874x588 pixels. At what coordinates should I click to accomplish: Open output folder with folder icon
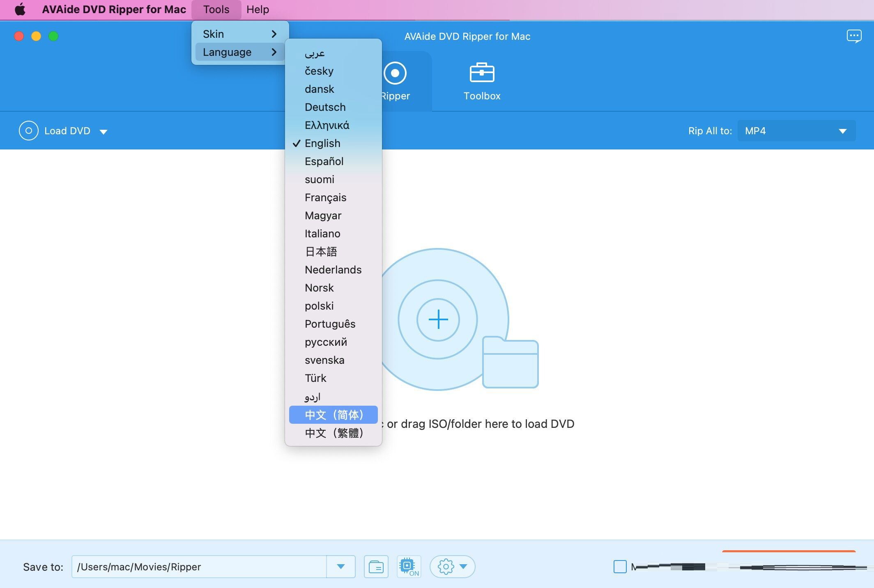point(376,567)
